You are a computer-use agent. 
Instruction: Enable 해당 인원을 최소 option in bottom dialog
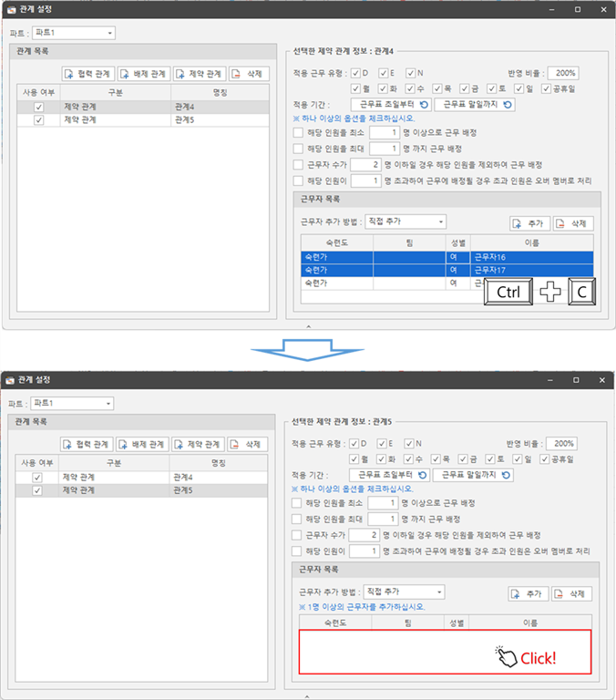[x=298, y=502]
